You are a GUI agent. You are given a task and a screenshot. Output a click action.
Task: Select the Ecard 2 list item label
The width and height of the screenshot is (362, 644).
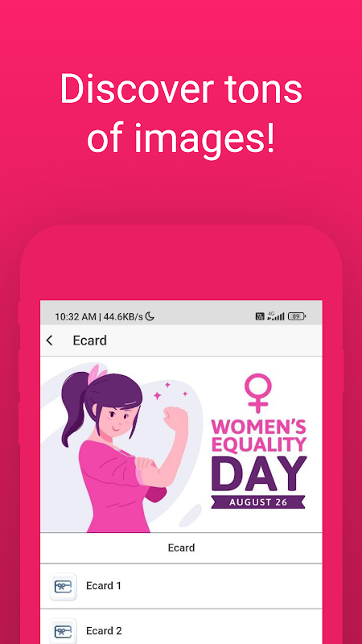point(104,630)
